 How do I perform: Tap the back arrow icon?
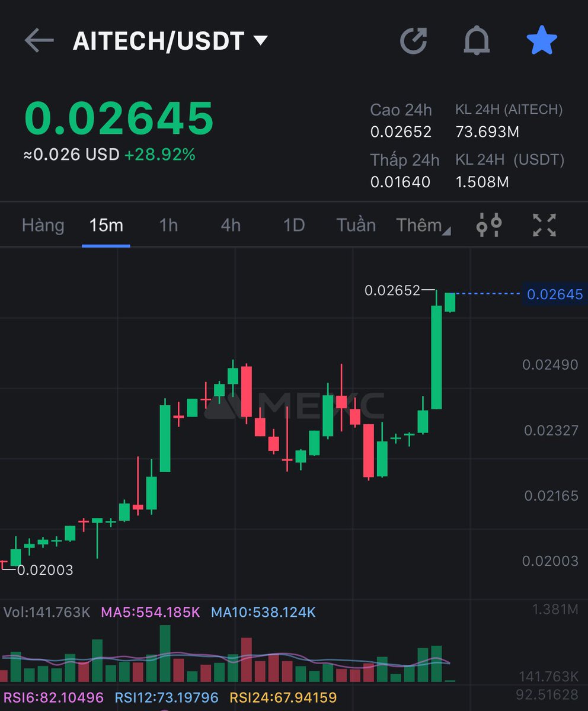coord(39,41)
